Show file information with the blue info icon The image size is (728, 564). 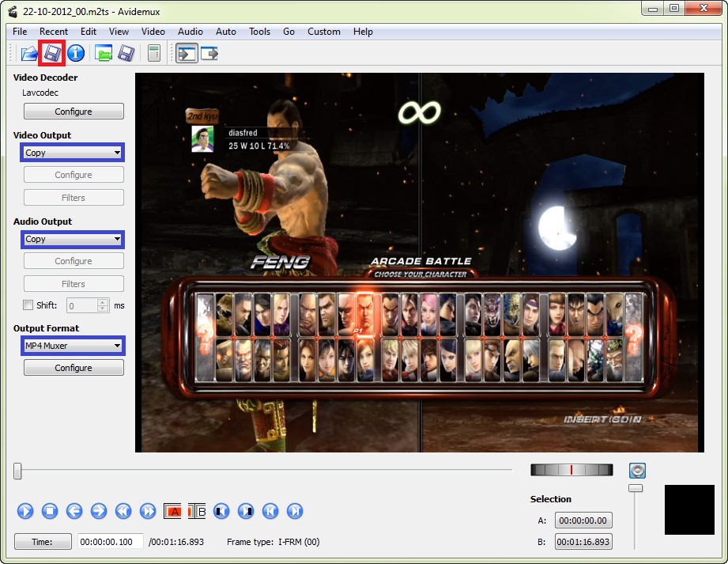coord(76,54)
